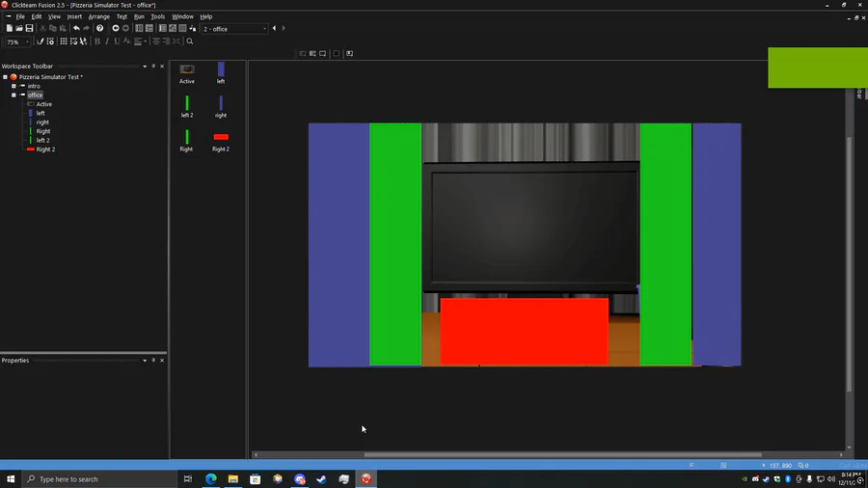Toggle snap to grid icon
This screenshot has width=868, height=488.
73,41
